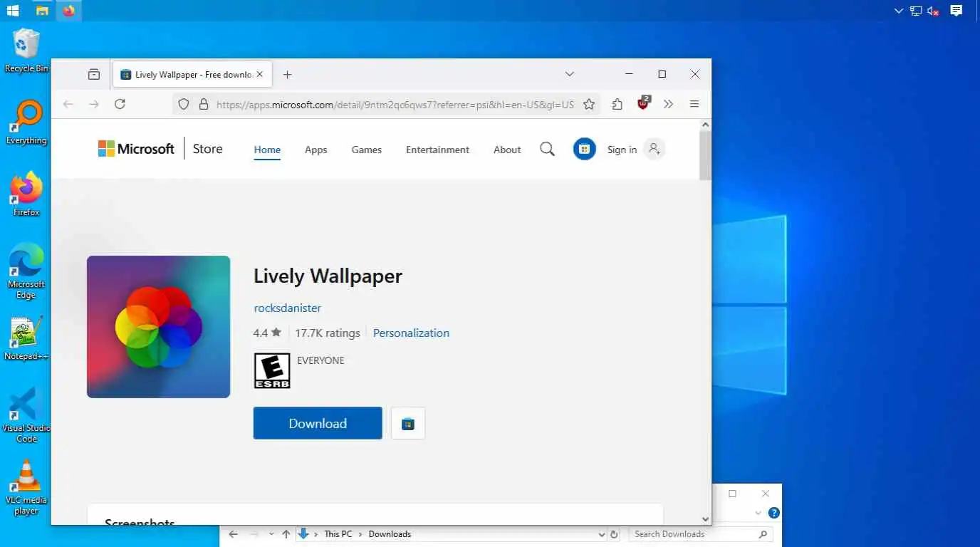
Task: Open the Windows Start button
Action: pos(13,11)
